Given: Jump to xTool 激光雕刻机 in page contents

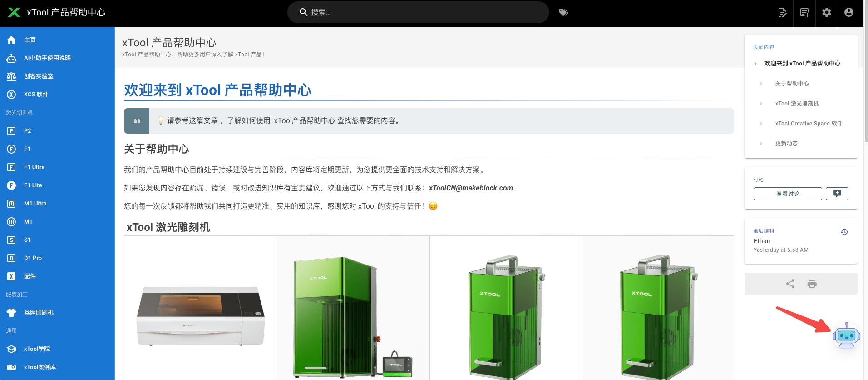Looking at the screenshot, I should [797, 104].
